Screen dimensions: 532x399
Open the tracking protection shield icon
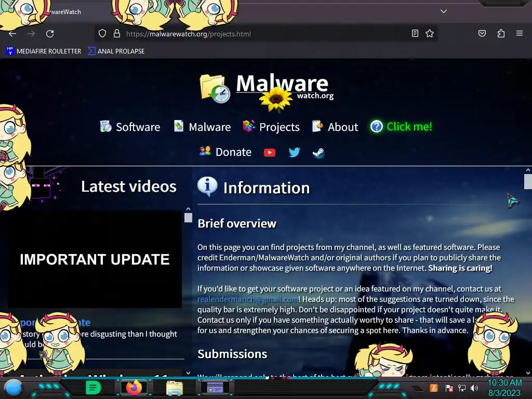pos(102,34)
